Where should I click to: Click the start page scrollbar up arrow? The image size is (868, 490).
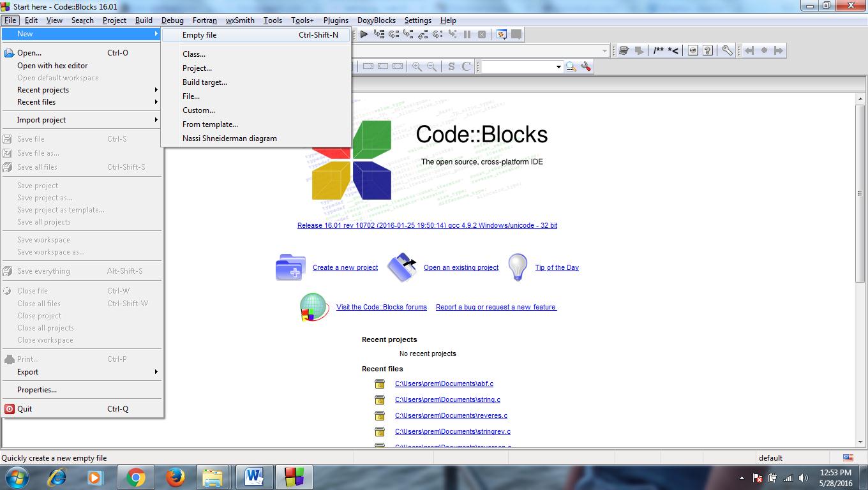coord(860,99)
